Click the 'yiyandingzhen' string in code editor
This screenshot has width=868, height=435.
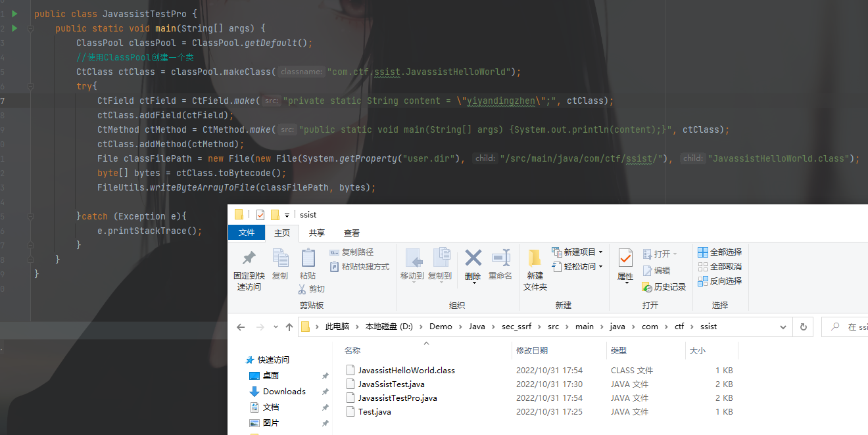tap(502, 101)
